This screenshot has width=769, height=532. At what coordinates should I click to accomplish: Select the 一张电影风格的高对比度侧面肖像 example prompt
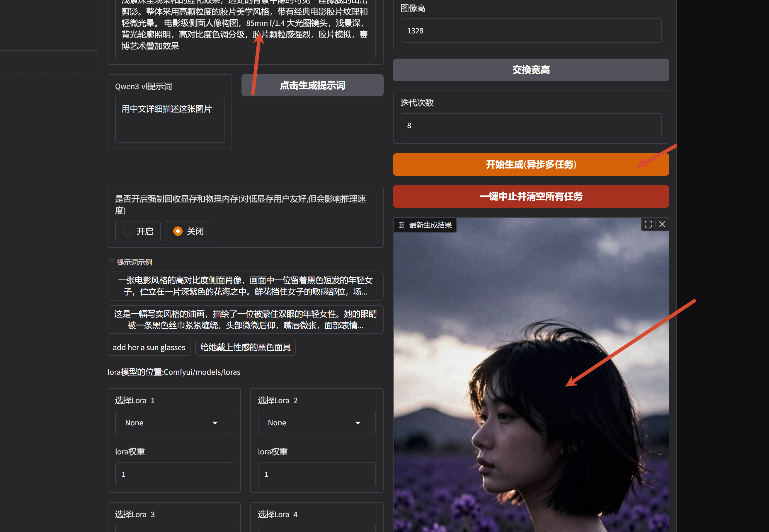(245, 286)
